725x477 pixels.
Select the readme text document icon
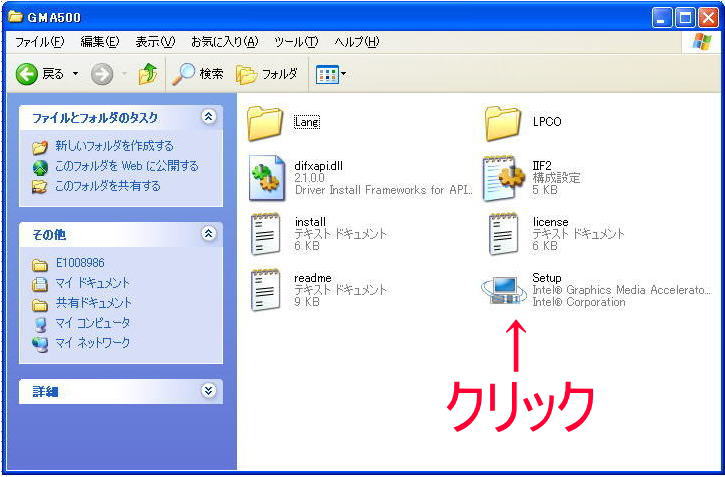[x=265, y=290]
